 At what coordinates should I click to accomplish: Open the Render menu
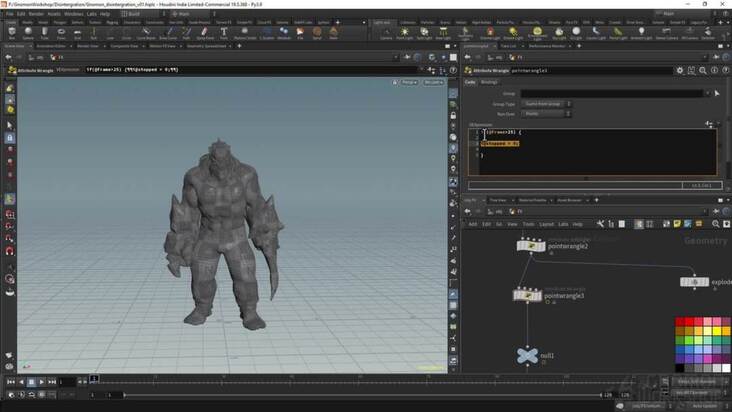[x=36, y=14]
